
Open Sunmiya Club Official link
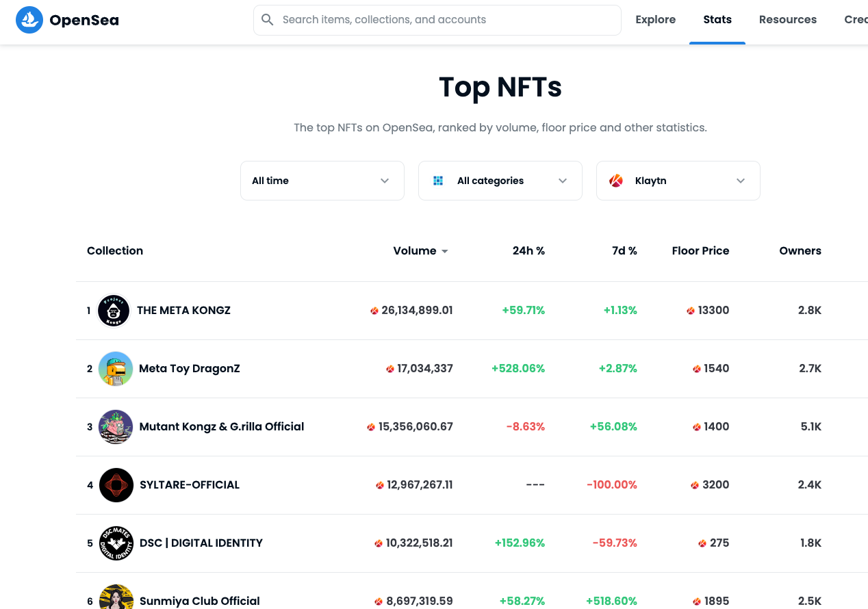200,601
